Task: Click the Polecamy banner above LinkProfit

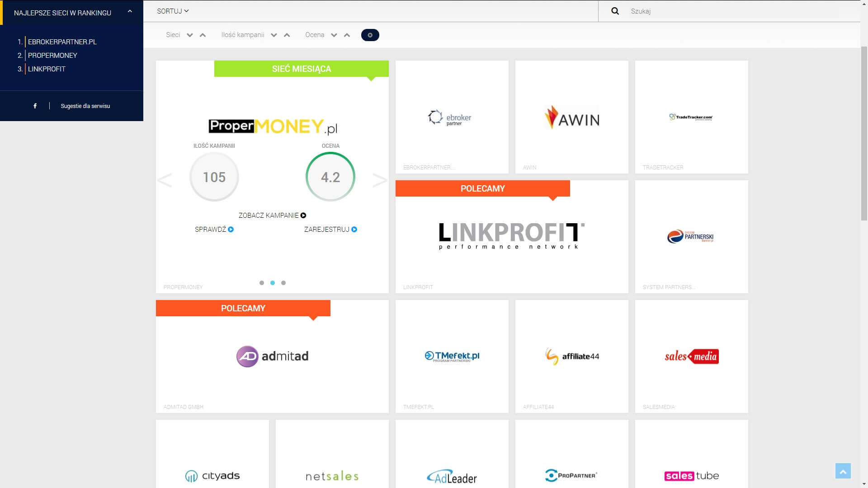Action: click(x=482, y=188)
